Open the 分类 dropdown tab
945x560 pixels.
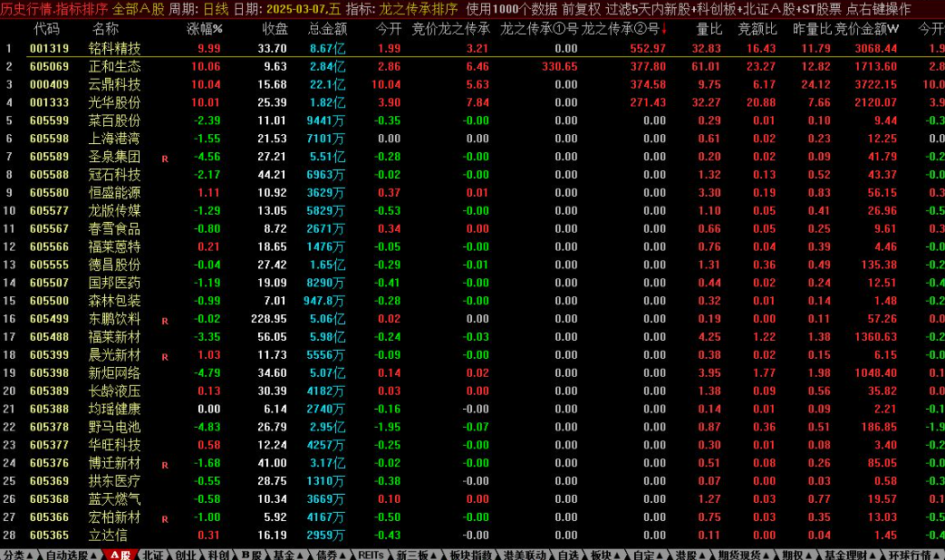(17, 555)
